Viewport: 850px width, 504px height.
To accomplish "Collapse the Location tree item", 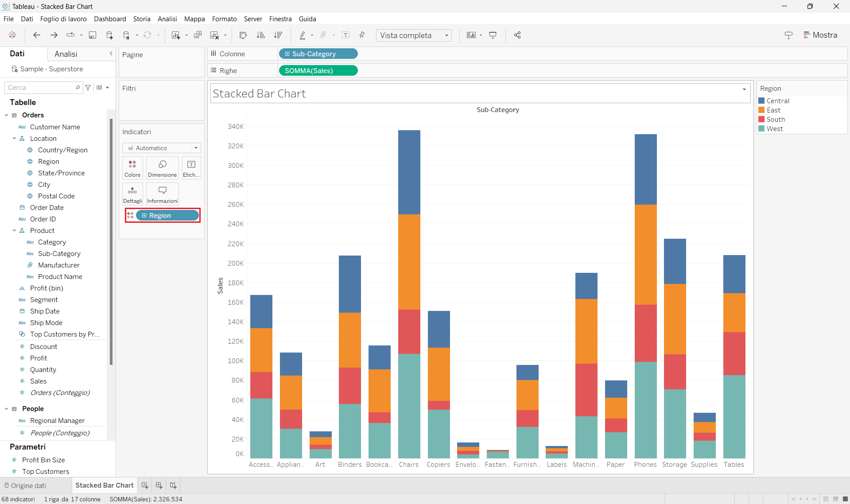I will [15, 138].
